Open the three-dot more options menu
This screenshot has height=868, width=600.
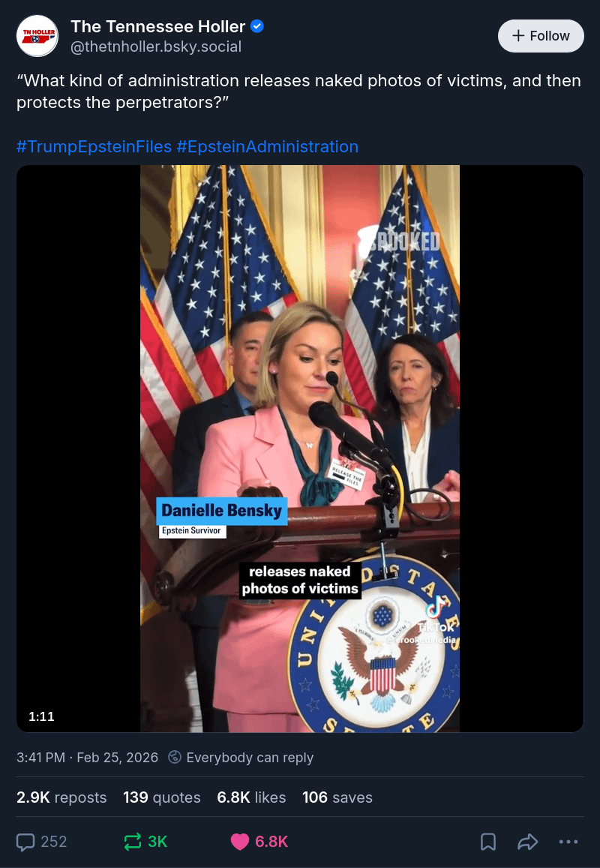coord(568,842)
